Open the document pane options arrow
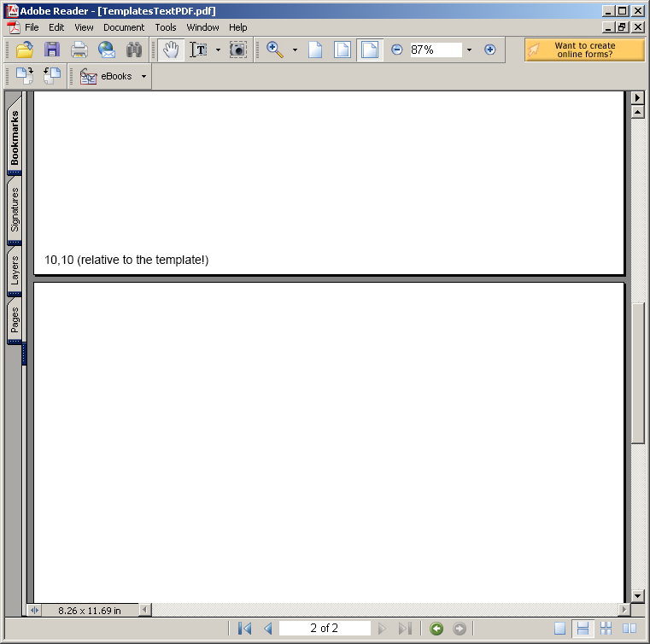 (x=637, y=98)
